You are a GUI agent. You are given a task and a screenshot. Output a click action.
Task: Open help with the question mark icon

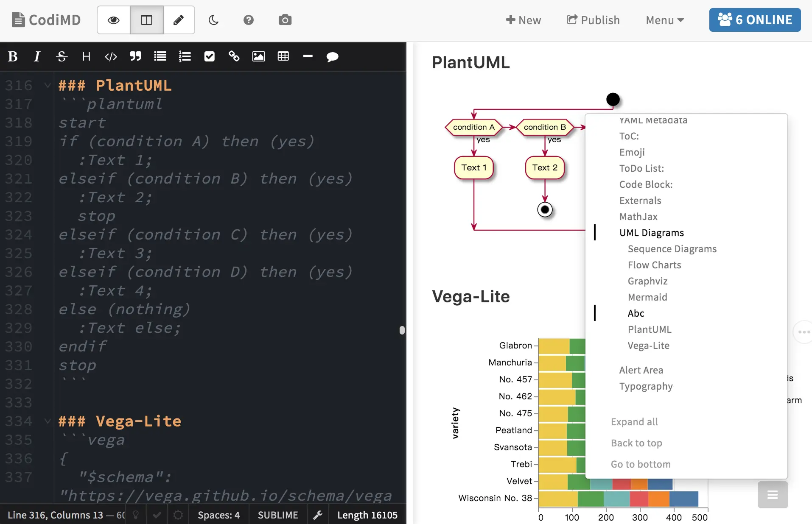248,20
